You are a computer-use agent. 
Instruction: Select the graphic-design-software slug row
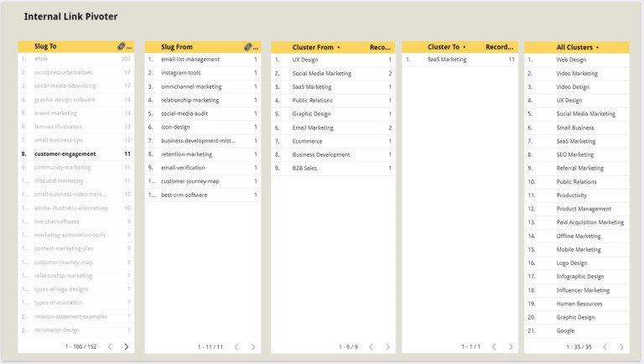76,100
